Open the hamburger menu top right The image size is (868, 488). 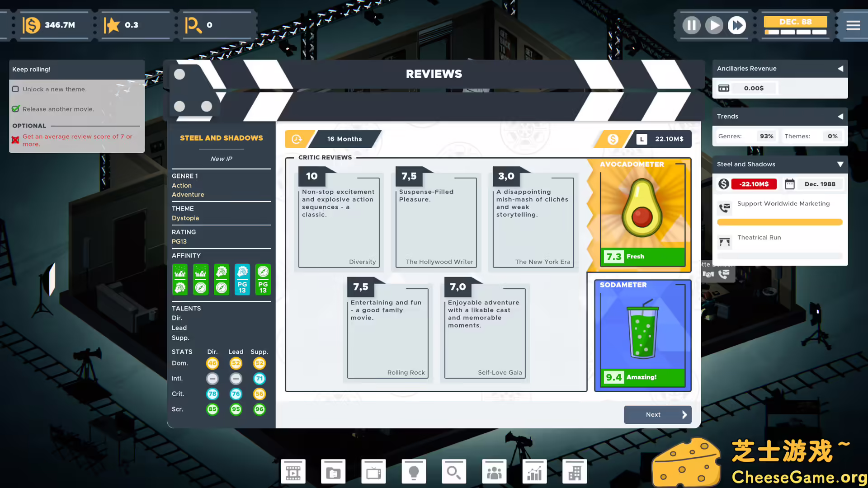pyautogui.click(x=854, y=25)
